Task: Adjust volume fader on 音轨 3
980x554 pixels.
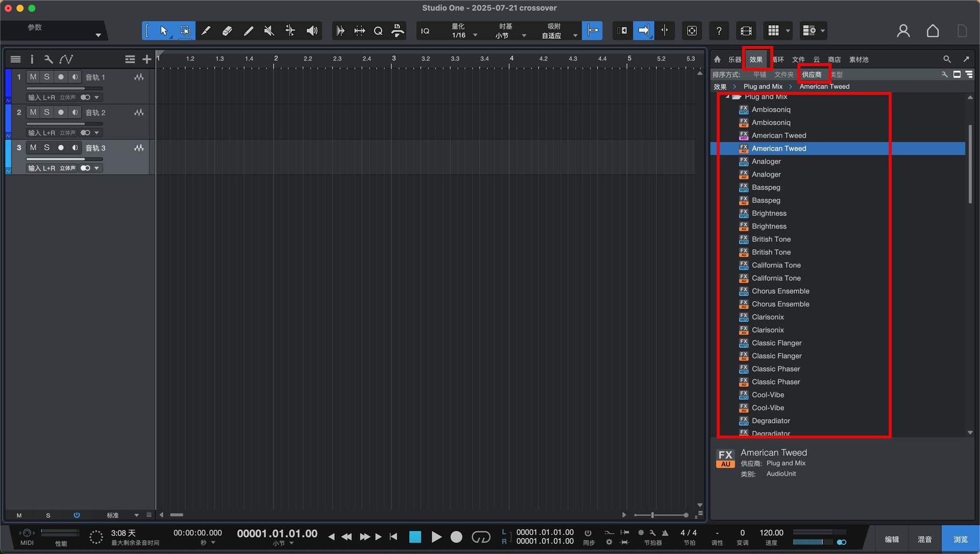Action: [x=65, y=159]
